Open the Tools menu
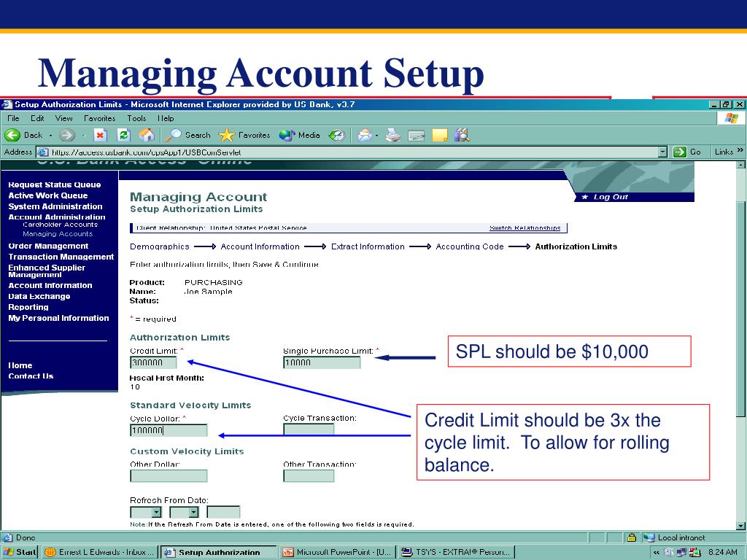 pos(136,118)
